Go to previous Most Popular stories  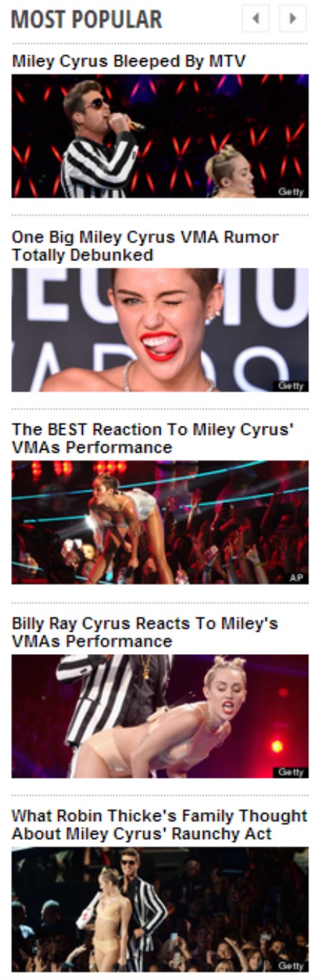point(256,19)
